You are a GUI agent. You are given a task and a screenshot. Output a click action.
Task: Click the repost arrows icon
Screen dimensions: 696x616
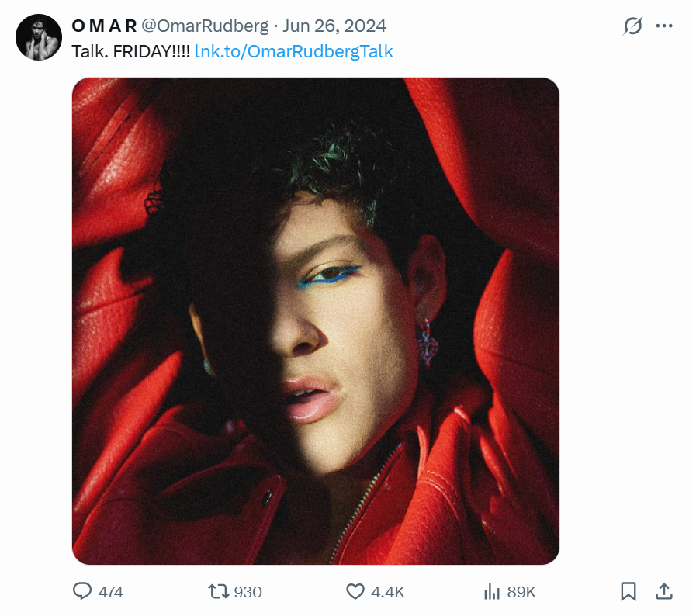(x=219, y=591)
